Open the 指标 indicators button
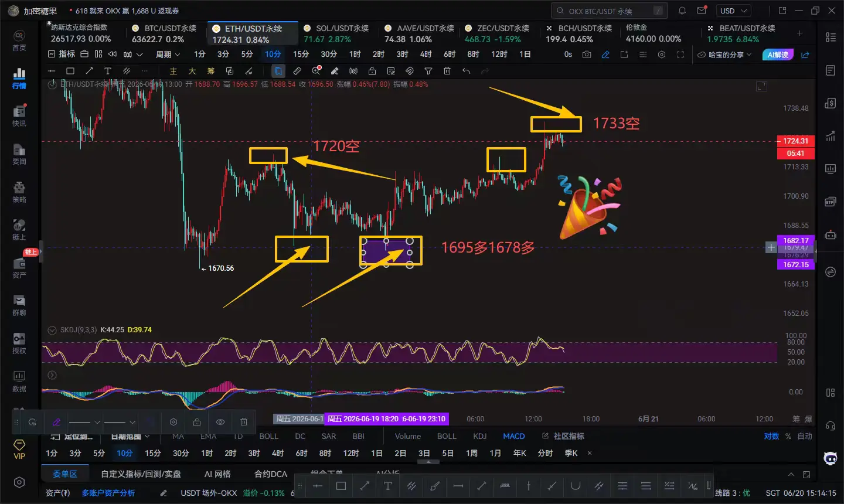Image resolution: width=844 pixels, height=504 pixels. [x=62, y=55]
